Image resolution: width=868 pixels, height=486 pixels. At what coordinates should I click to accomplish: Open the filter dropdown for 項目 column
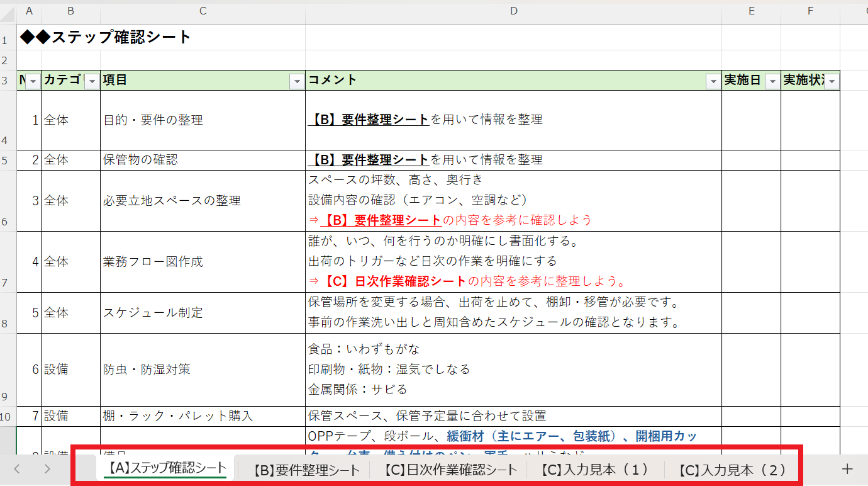(x=297, y=81)
